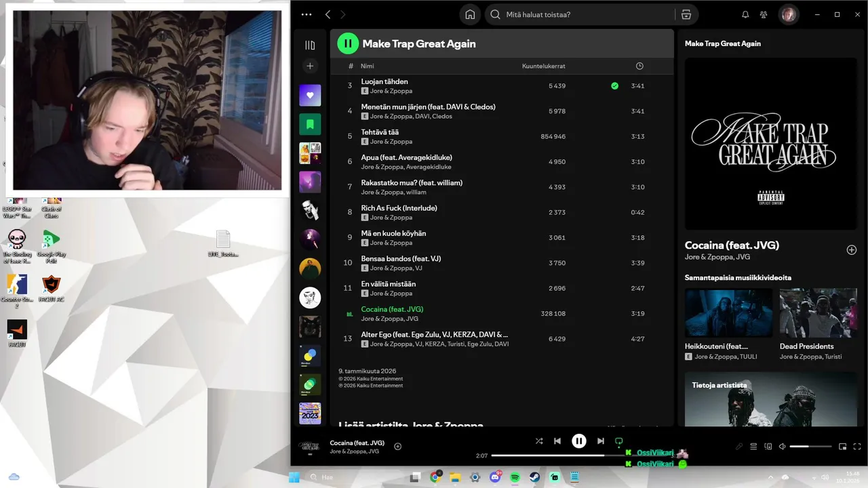Expand the system tray hidden icons chevron
The image size is (868, 488).
(770, 477)
